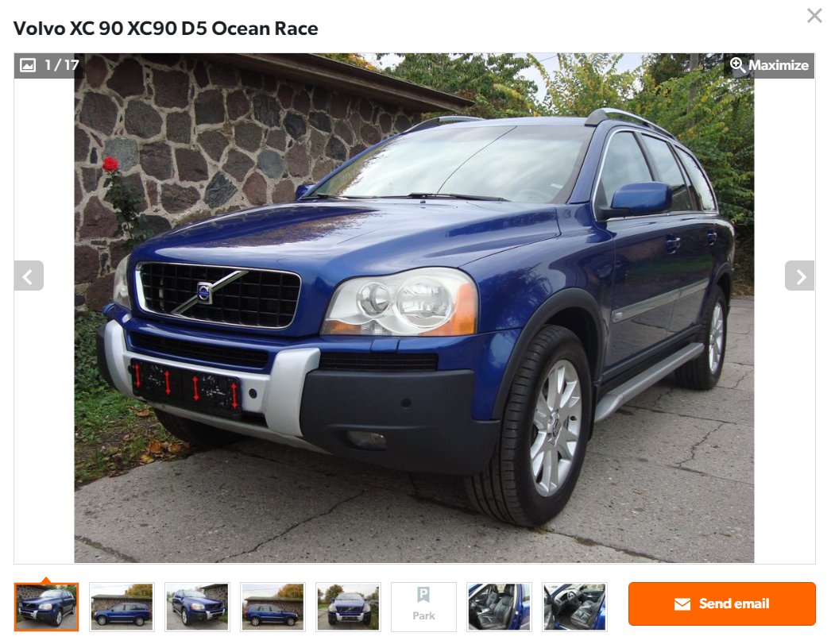
Task: Select the first thumbnail of blue Volvo front
Action: tap(47, 607)
